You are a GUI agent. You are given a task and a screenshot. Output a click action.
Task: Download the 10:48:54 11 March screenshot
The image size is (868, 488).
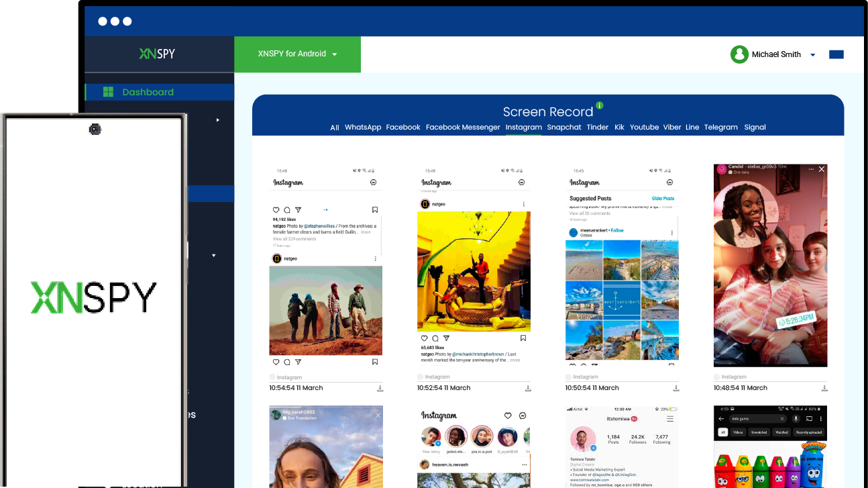(824, 388)
